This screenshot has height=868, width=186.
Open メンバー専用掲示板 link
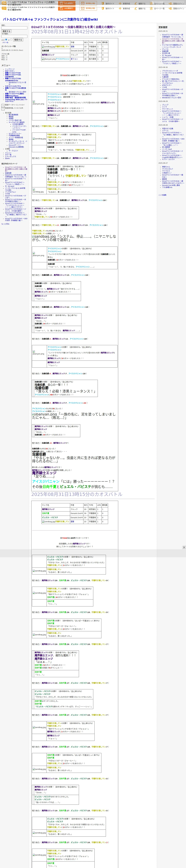point(16,137)
